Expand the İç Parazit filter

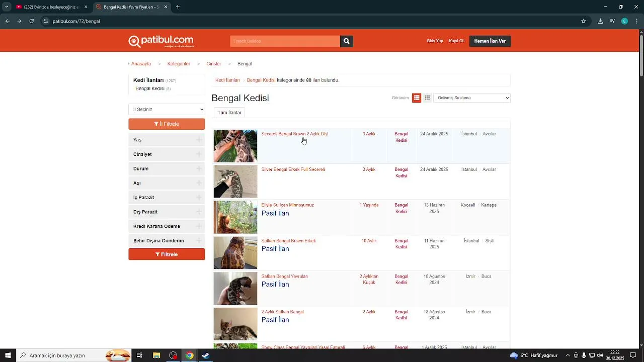[167, 198]
